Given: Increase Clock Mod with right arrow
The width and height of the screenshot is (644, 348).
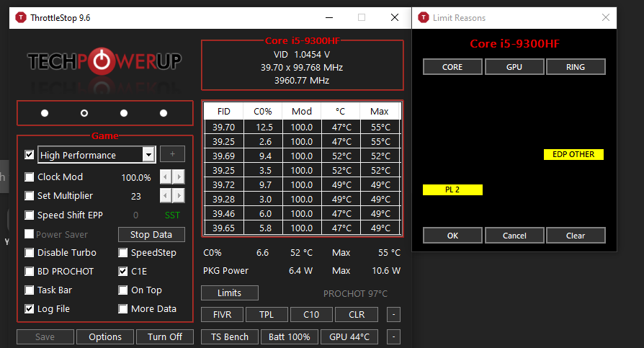Looking at the screenshot, I should [179, 177].
